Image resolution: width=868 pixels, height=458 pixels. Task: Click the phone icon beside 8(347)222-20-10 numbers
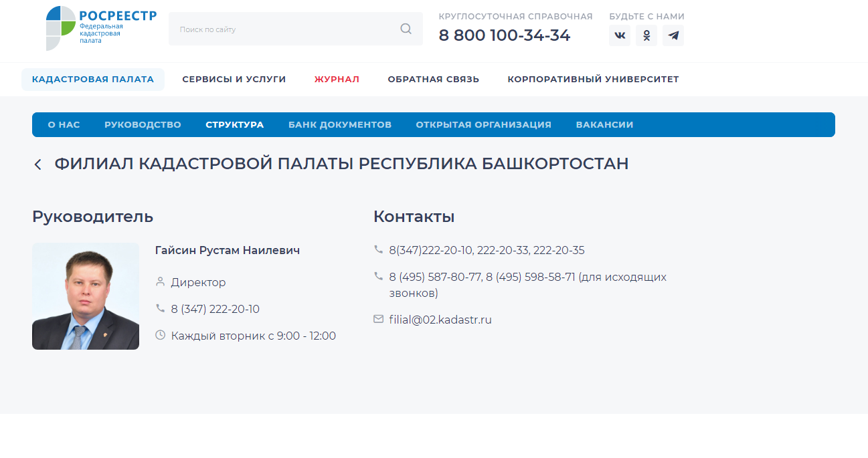click(x=379, y=249)
